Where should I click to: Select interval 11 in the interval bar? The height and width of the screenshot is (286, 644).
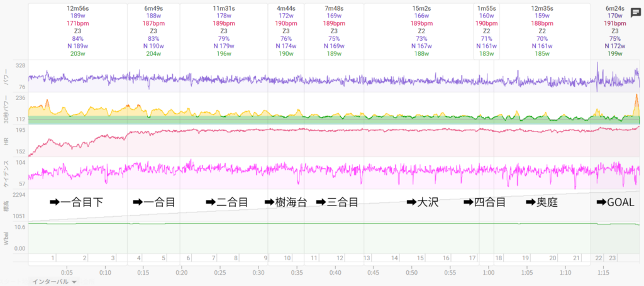[x=314, y=258]
